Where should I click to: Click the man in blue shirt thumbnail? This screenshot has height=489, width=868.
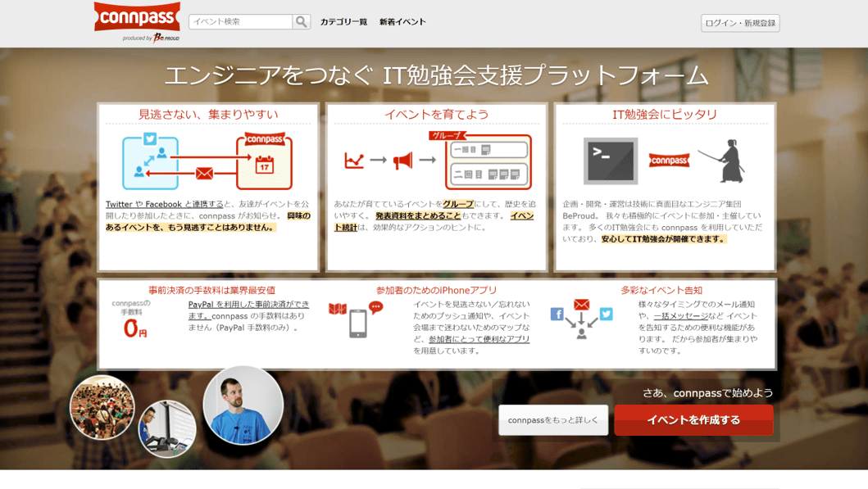point(243,405)
